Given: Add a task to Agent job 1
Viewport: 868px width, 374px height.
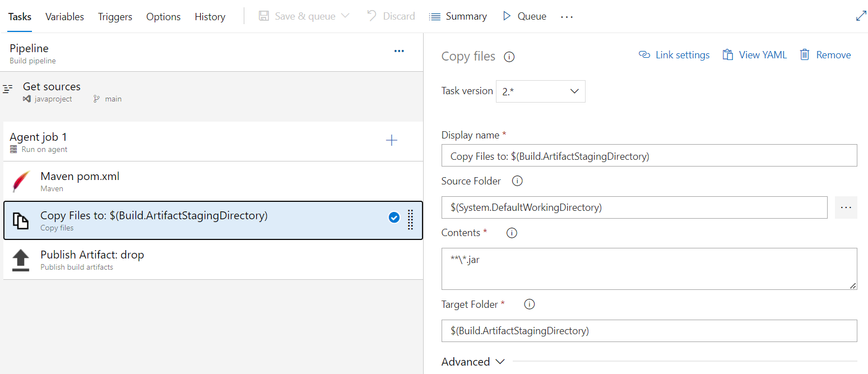Looking at the screenshot, I should click(392, 140).
